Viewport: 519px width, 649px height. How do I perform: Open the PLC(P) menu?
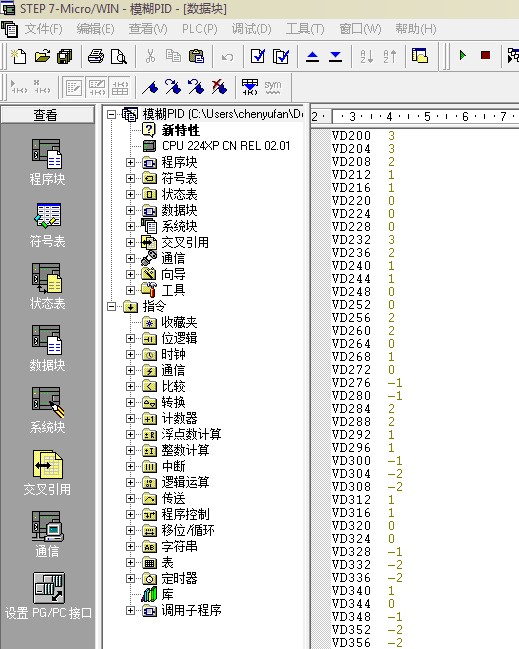click(199, 29)
